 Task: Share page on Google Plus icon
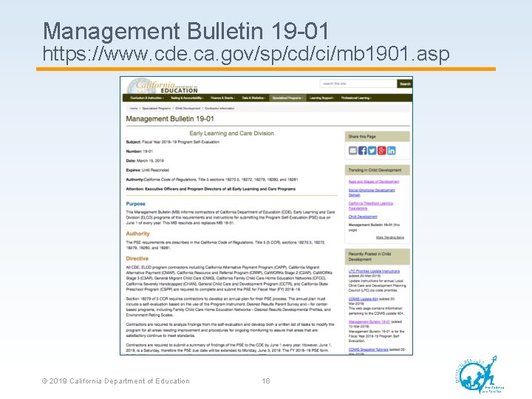[x=382, y=150]
